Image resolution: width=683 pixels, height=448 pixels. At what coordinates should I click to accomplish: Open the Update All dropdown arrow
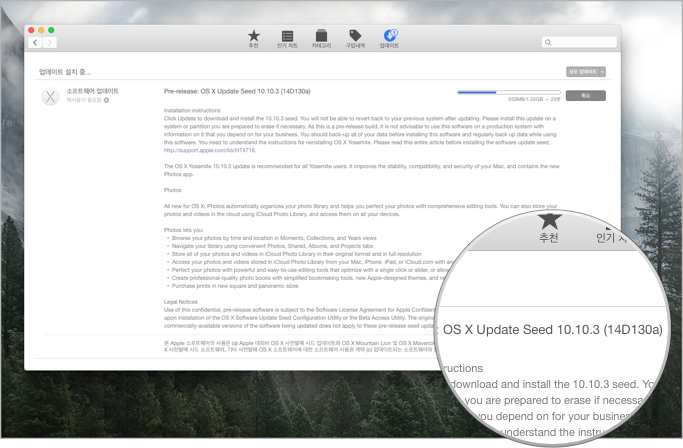602,71
